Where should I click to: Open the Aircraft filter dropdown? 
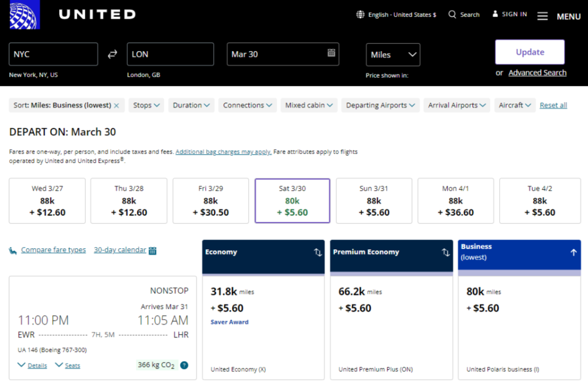[515, 105]
